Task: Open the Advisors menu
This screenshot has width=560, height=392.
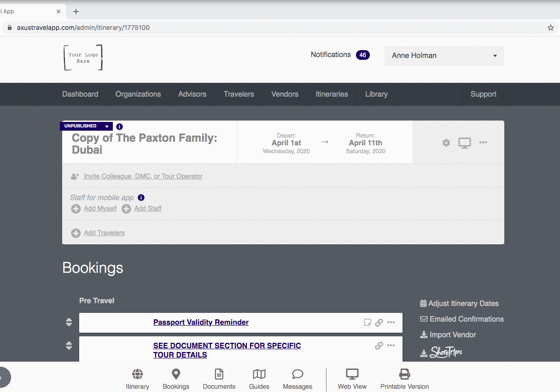Action: tap(192, 94)
